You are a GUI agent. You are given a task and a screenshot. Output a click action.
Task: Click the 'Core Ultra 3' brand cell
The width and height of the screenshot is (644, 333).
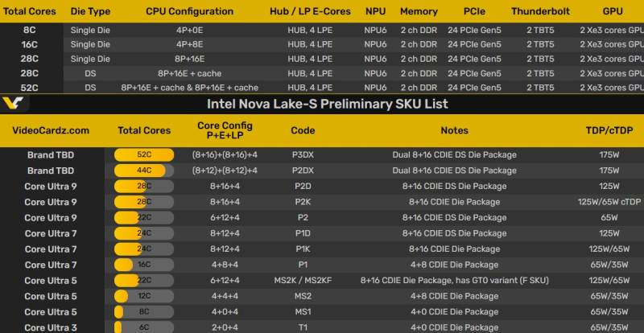51,327
